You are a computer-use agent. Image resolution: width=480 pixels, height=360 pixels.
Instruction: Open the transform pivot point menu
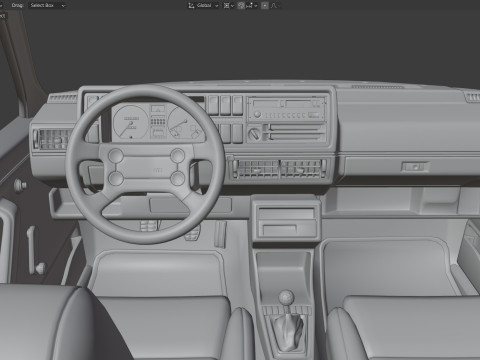[228, 5]
